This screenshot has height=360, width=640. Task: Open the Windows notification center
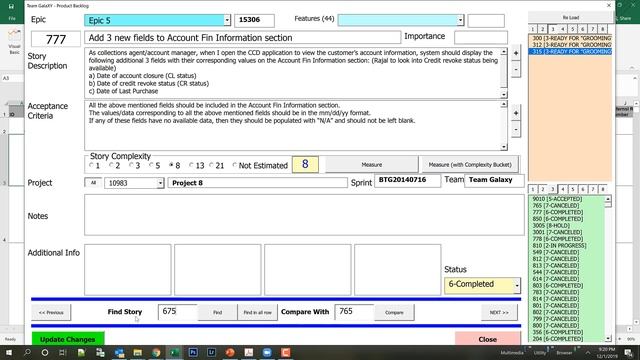pos(629,353)
